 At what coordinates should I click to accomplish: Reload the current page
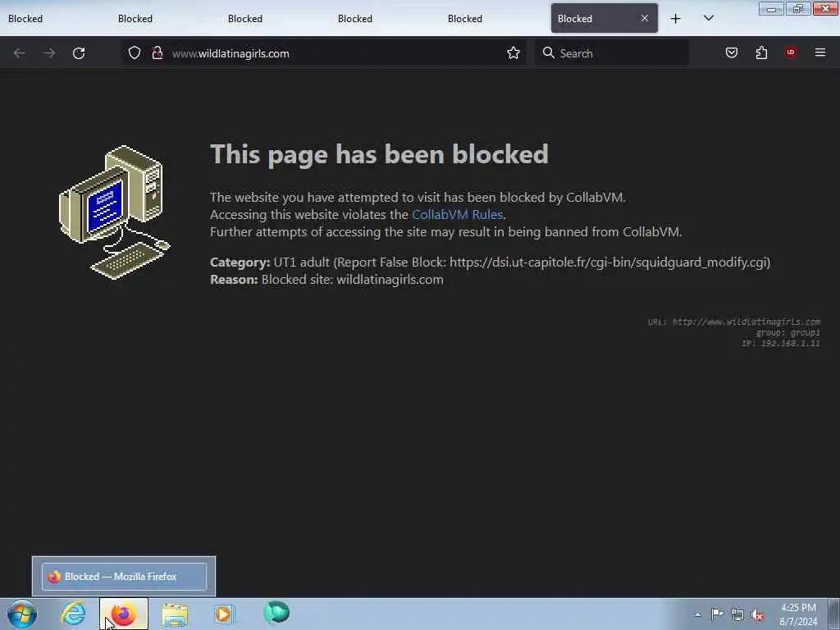(x=79, y=53)
